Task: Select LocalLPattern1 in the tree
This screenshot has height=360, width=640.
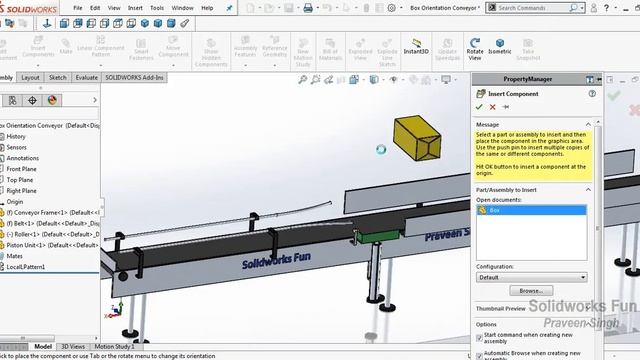Action: [x=25, y=267]
